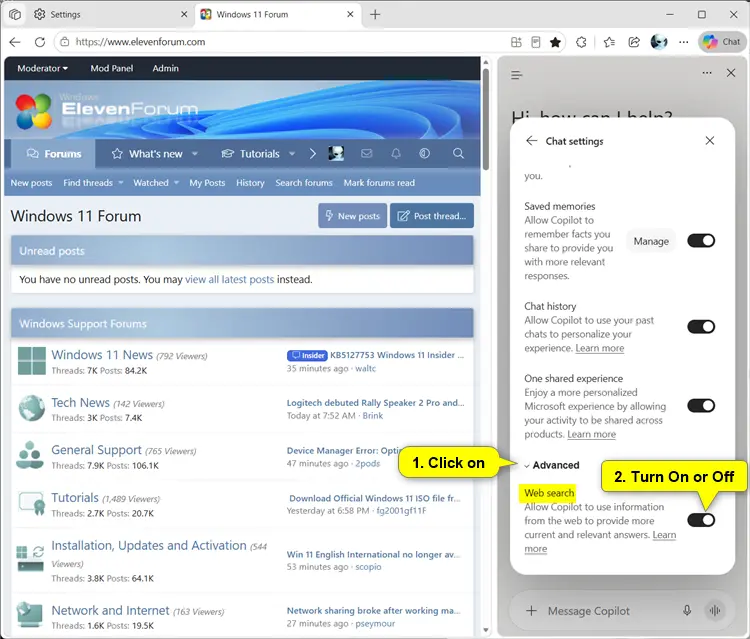
Task: Click the forum user avatar icon
Action: tap(336, 154)
